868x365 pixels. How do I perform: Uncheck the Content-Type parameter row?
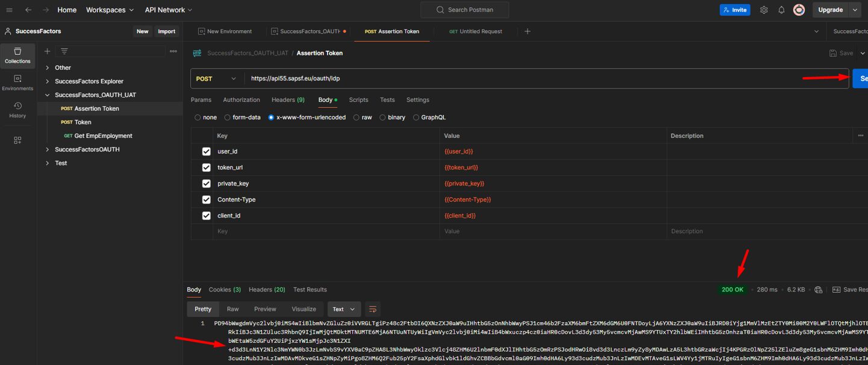(x=206, y=199)
